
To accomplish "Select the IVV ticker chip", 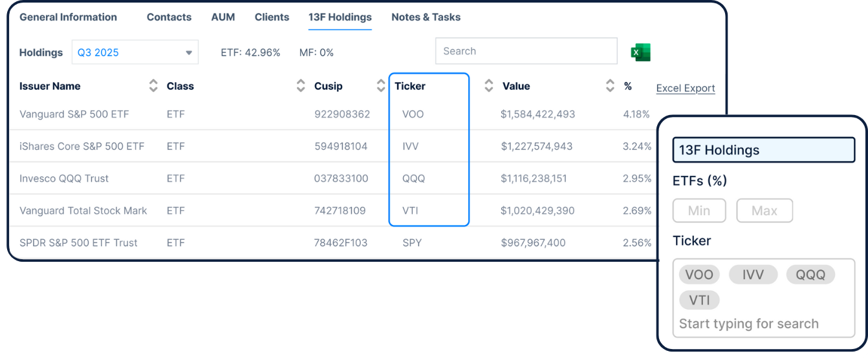I will tap(753, 275).
